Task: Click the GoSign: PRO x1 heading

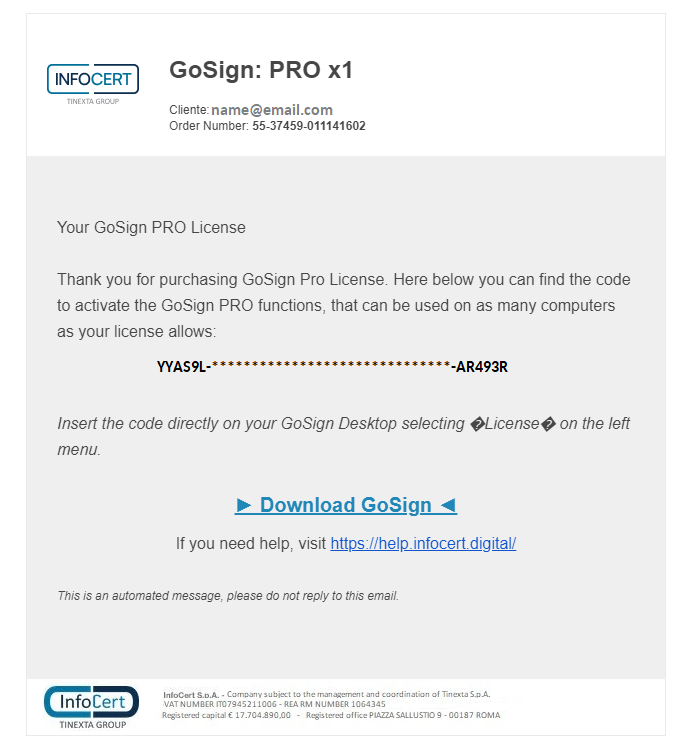Action: coord(261,70)
